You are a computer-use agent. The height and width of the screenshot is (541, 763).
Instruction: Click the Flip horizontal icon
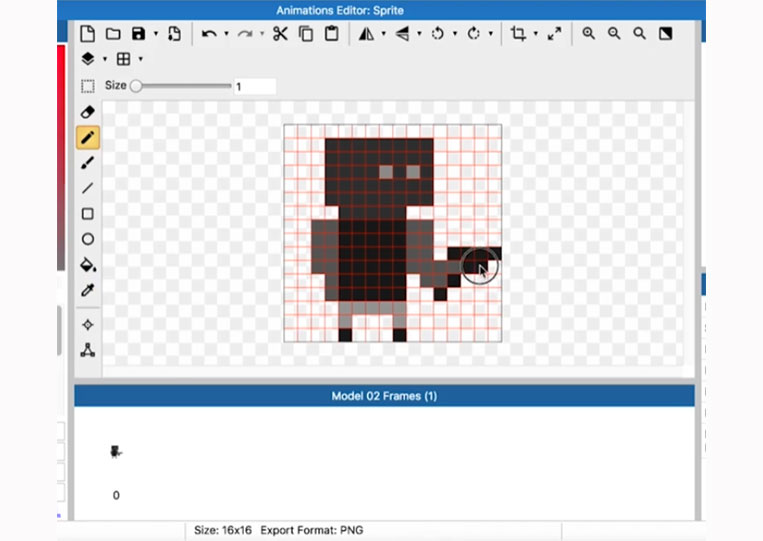(366, 34)
